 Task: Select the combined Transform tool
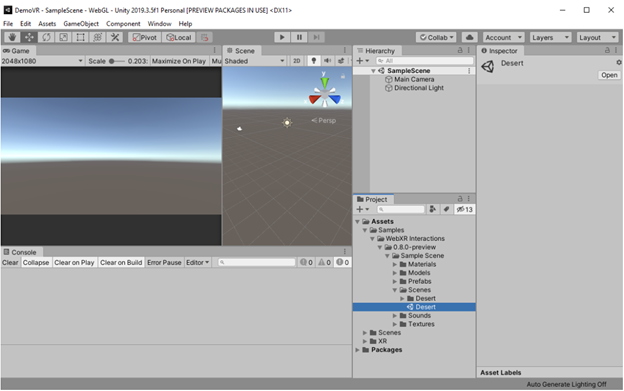[x=98, y=37]
